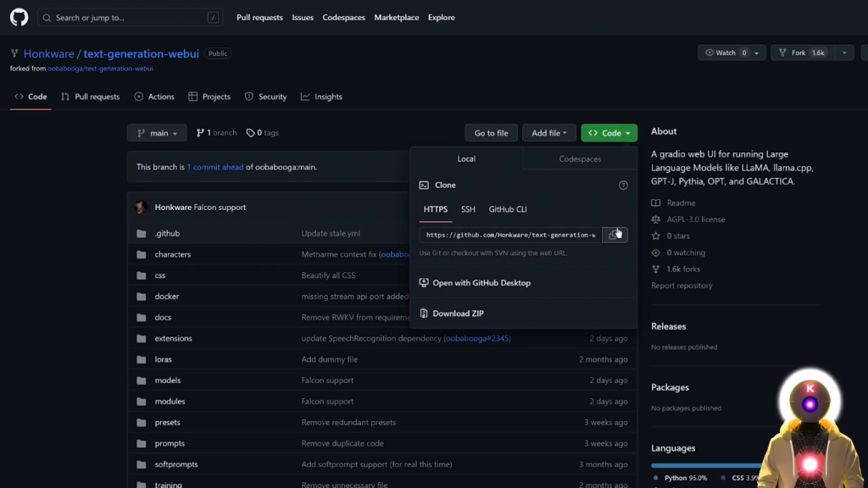Select the GitHub CLI clone tab

(508, 210)
